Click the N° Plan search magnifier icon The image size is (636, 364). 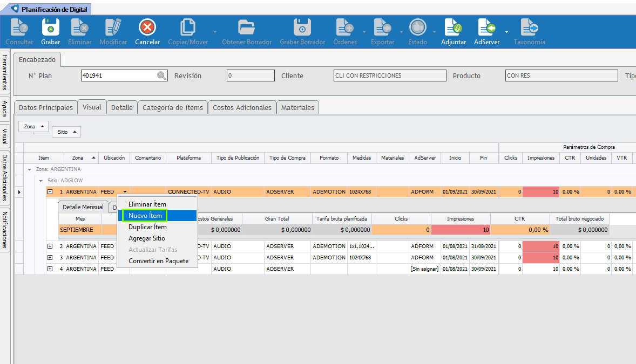click(161, 76)
